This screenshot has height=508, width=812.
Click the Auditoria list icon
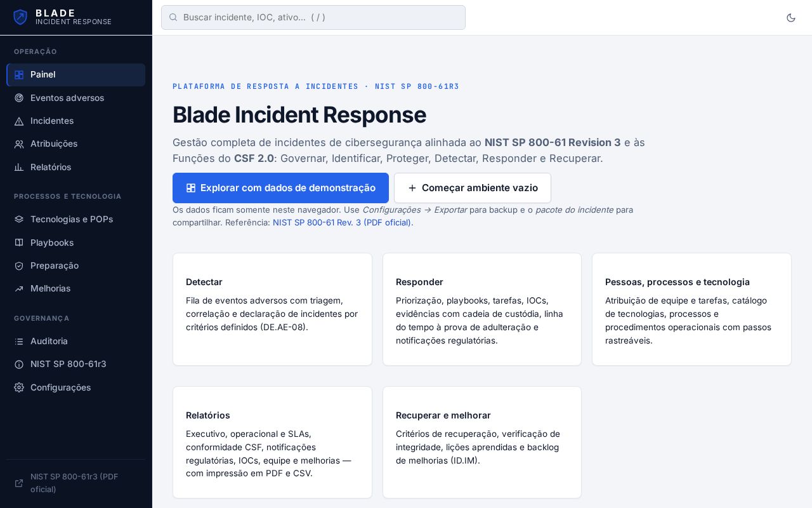click(x=19, y=341)
